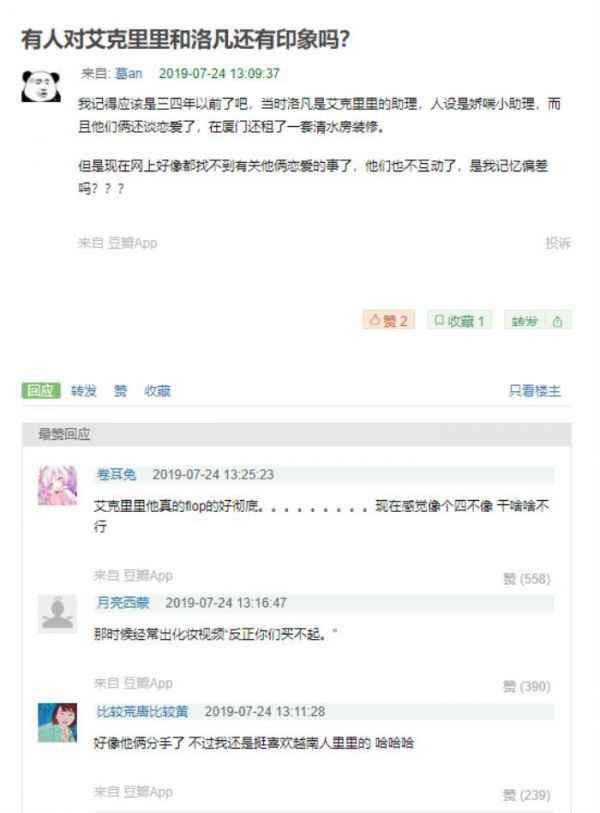Toggle 只看楼主 filter
The image size is (600, 813).
pyautogui.click(x=534, y=391)
